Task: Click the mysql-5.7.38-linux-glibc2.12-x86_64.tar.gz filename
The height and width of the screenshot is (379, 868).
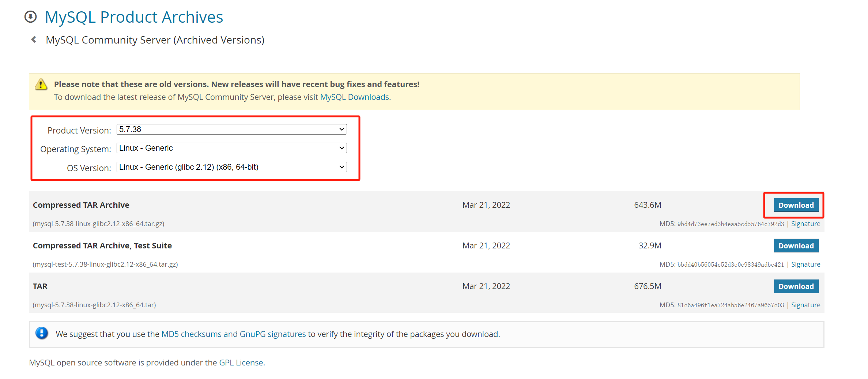Action: click(98, 224)
